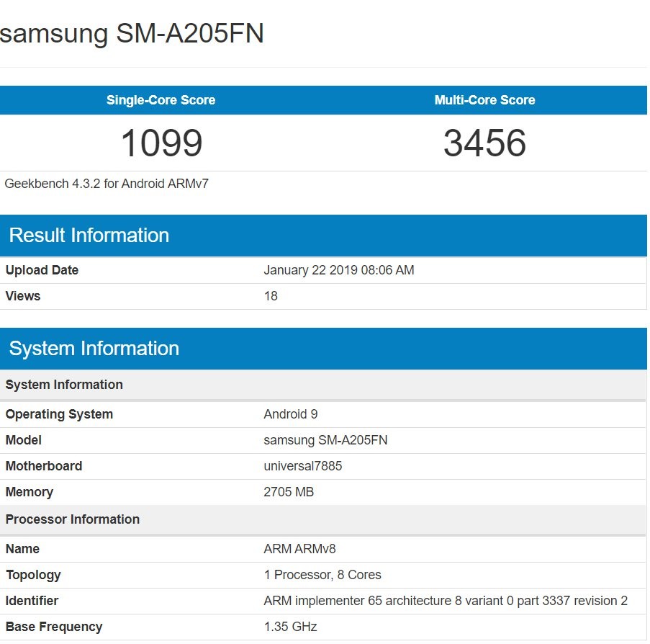This screenshot has width=650, height=644.
Task: Select the Operating System label
Action: [x=59, y=414]
